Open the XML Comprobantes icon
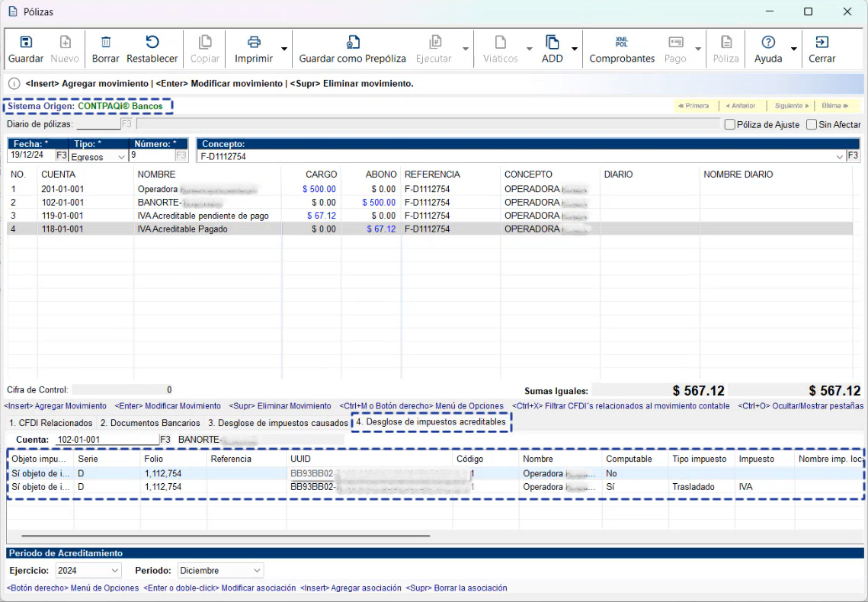This screenshot has height=602, width=868. click(622, 43)
